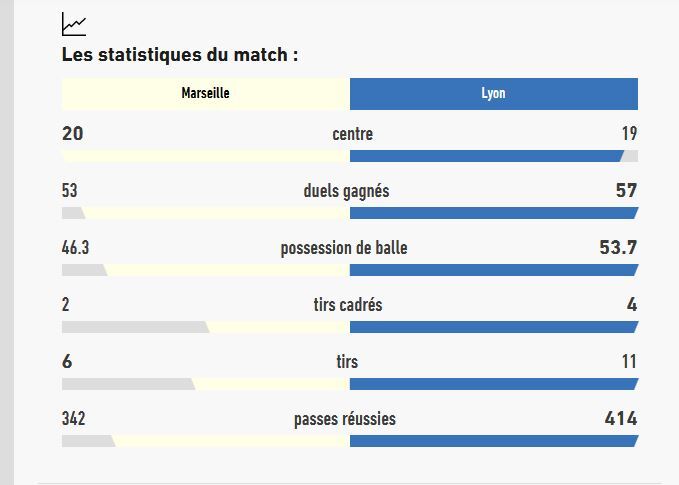Click Marseille's 20 centre value
679x485 pixels.
[x=72, y=133]
